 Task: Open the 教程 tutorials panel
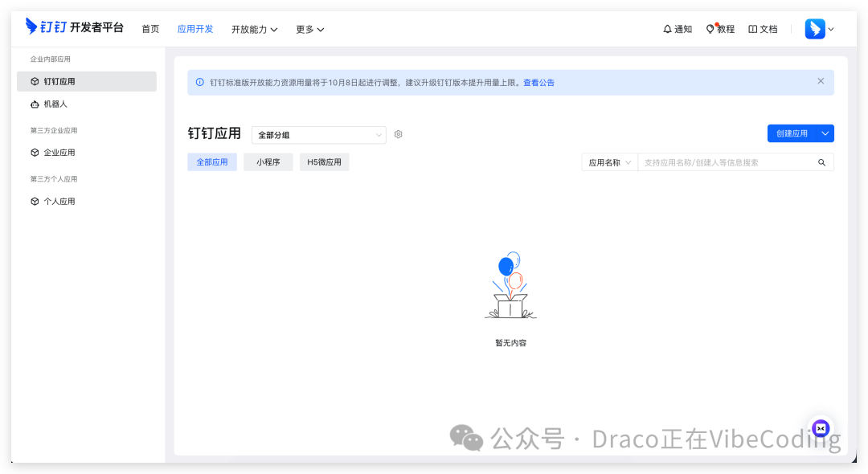tap(722, 28)
